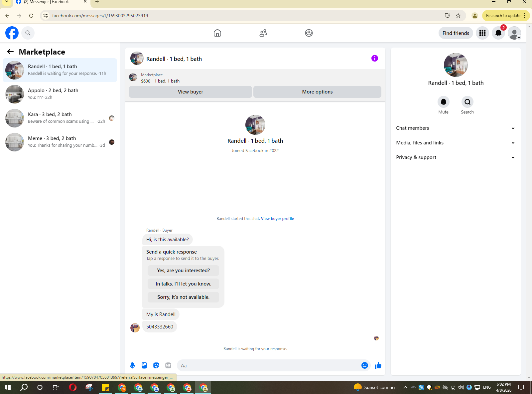
Task: Search in conversation magnifier icon
Action: coord(467,102)
